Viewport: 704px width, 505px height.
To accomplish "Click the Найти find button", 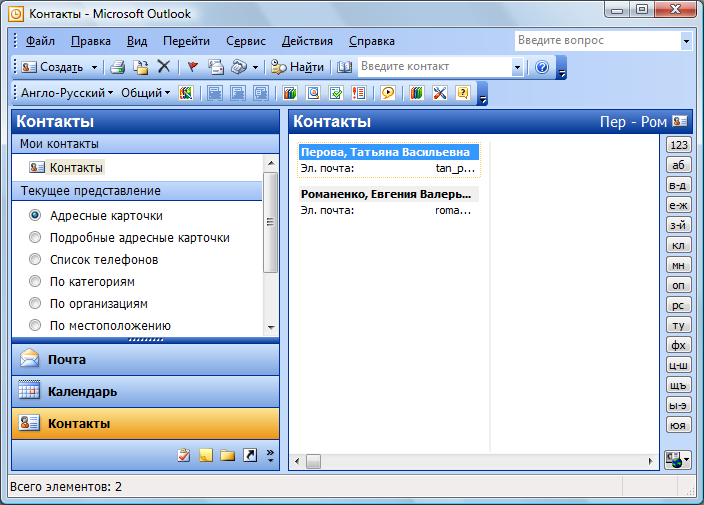I will pyautogui.click(x=297, y=67).
